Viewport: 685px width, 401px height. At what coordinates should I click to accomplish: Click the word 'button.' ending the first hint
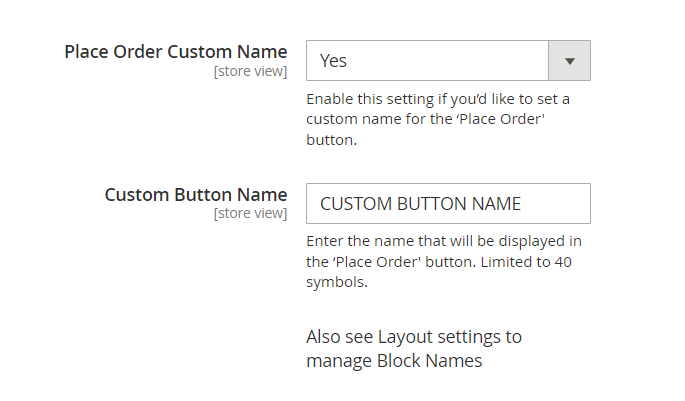[332, 140]
